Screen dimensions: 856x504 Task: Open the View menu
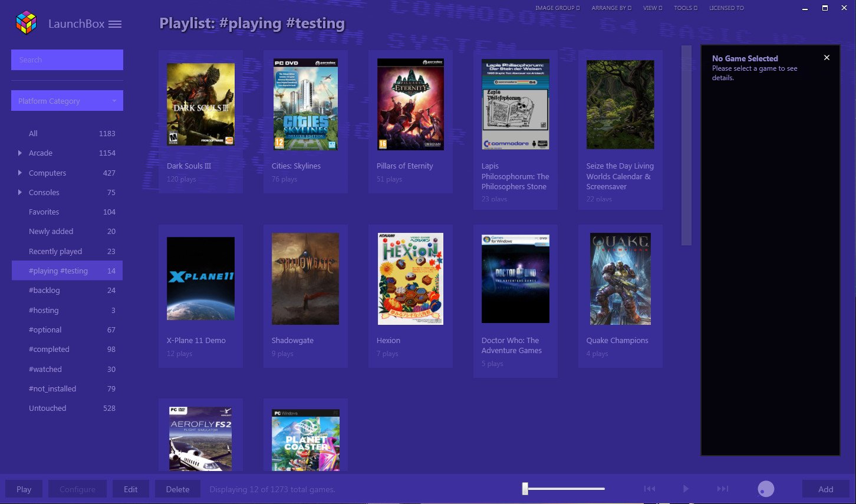(x=653, y=8)
